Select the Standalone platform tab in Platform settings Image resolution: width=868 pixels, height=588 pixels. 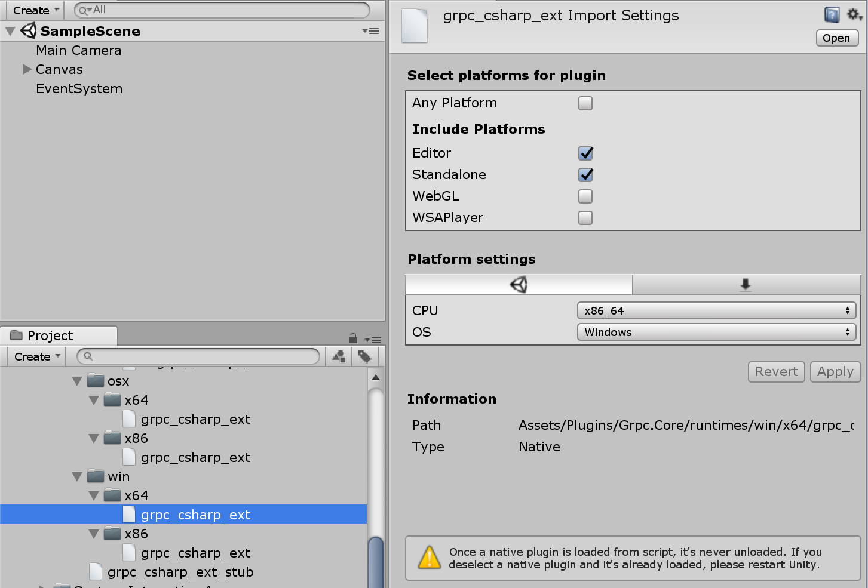click(x=745, y=285)
